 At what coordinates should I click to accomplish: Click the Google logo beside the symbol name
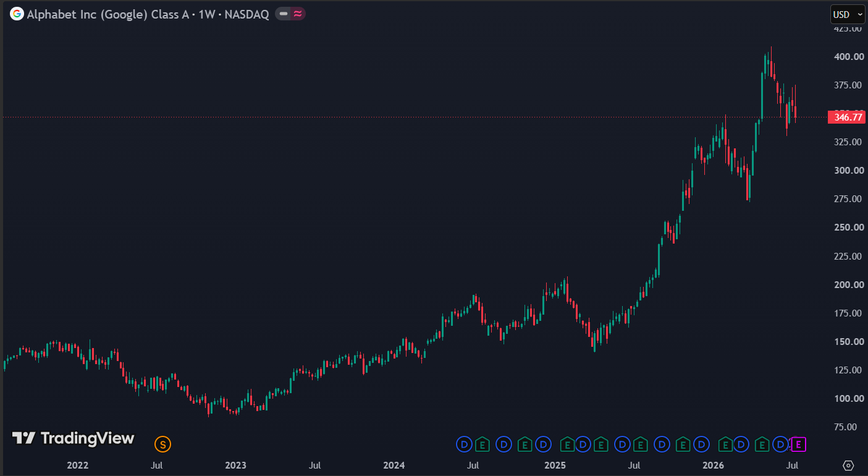click(x=17, y=14)
